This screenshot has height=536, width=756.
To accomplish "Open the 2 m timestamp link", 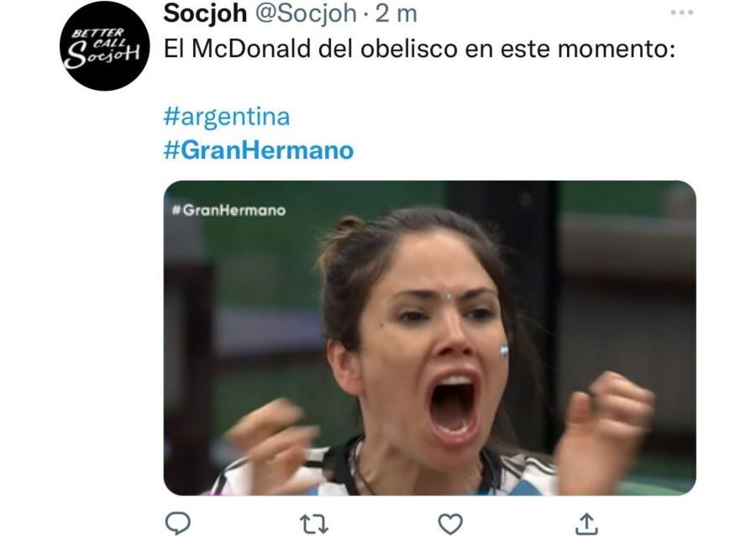I will point(396,13).
